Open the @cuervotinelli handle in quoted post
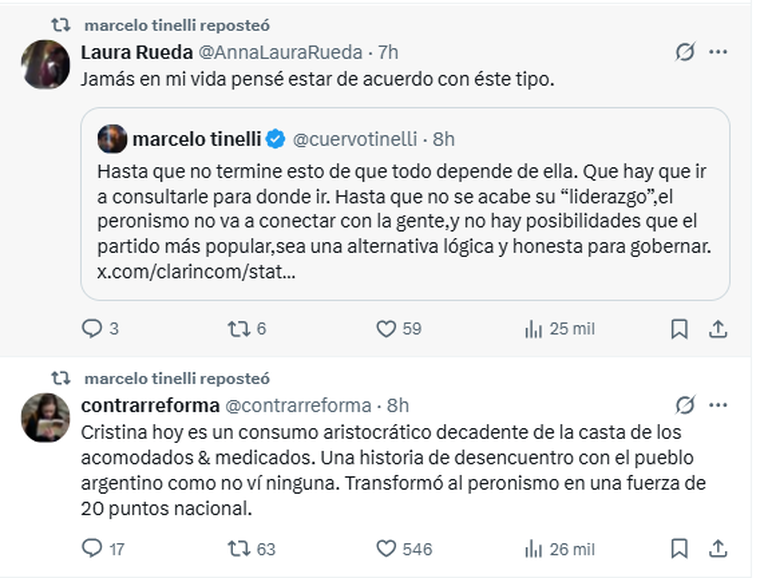Image resolution: width=760 pixels, height=578 pixels. [359, 139]
